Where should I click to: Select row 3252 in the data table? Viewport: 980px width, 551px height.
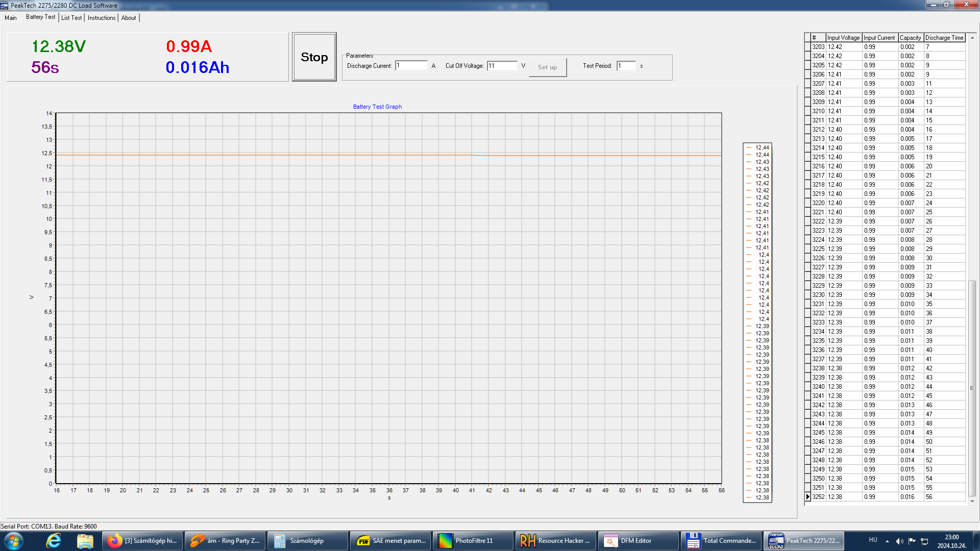point(818,497)
